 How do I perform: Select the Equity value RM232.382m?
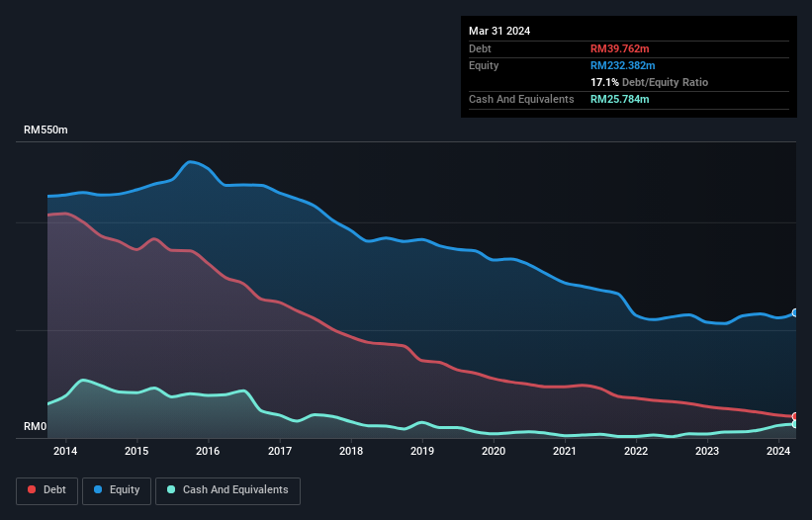(x=622, y=65)
